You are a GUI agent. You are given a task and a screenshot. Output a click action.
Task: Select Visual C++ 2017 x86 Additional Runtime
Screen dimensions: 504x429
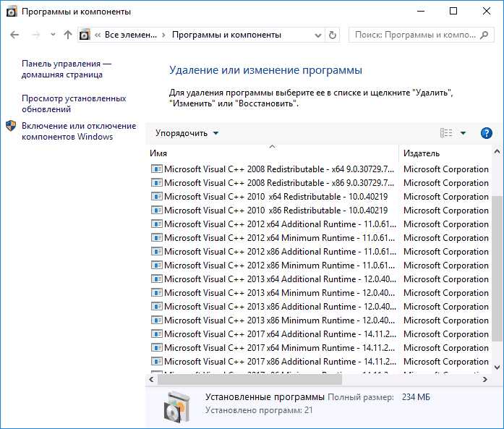(320, 362)
